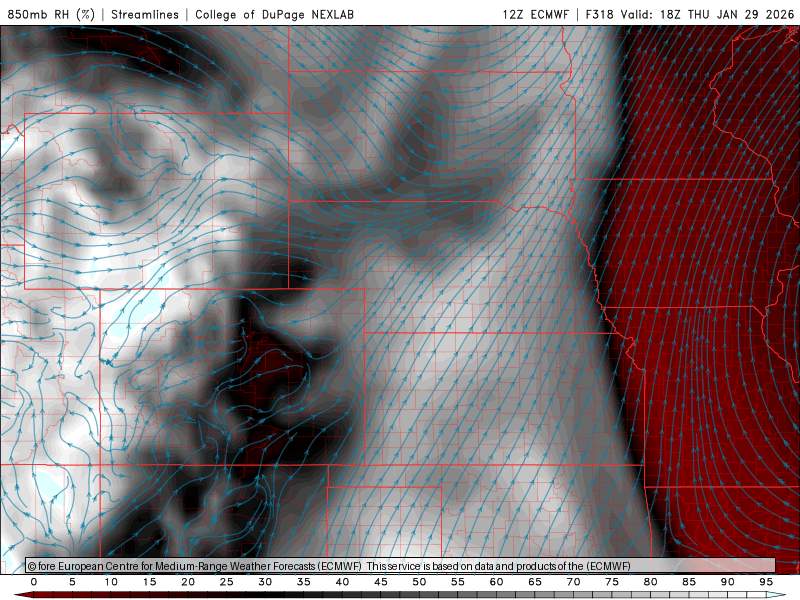Select the '80' color scale label
Screen dimensions: 800x600
651,582
